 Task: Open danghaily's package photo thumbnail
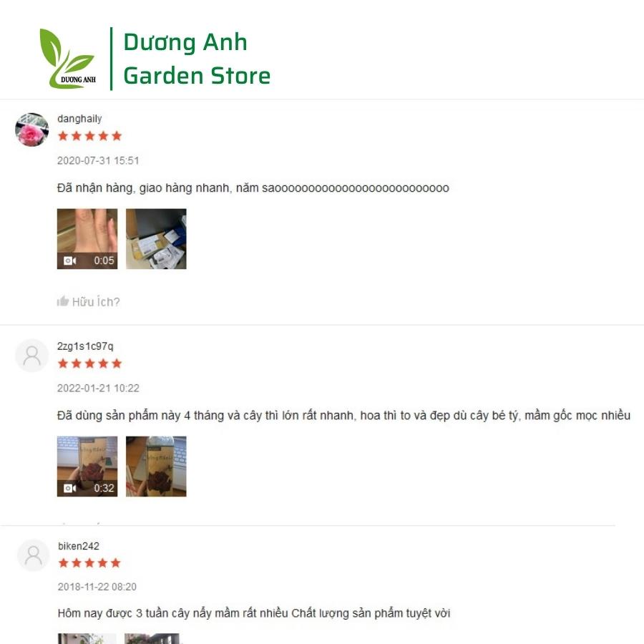156,238
